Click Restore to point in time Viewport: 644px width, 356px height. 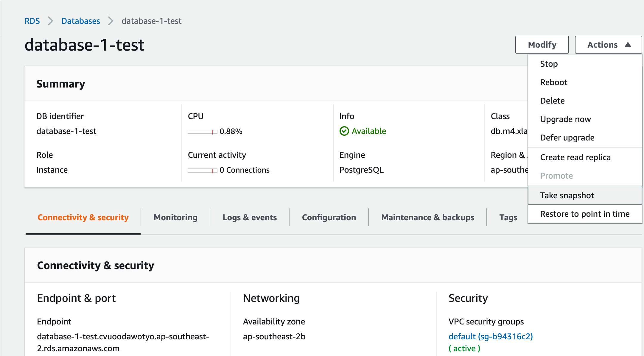[585, 214]
